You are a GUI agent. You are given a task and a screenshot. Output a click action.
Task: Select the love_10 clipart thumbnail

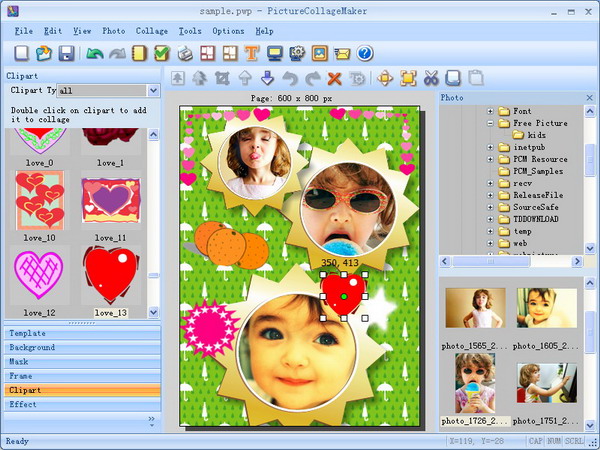pos(39,200)
